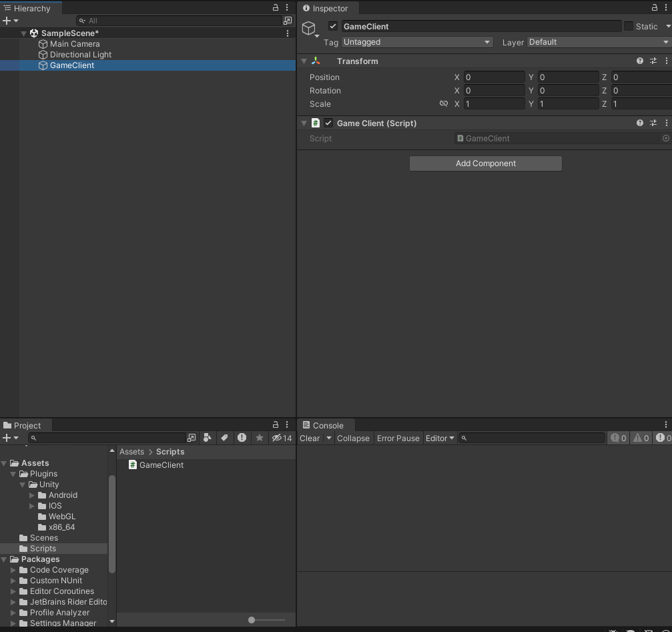Open Transform component preset selector icon
Viewport: 672px width, 632px height.
[x=653, y=61]
